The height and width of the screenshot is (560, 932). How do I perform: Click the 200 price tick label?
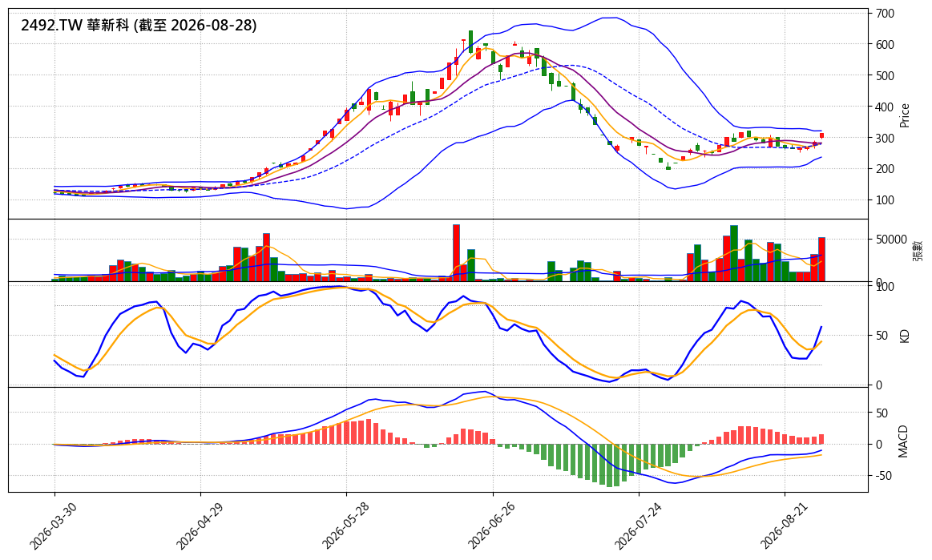pyautogui.click(x=885, y=169)
